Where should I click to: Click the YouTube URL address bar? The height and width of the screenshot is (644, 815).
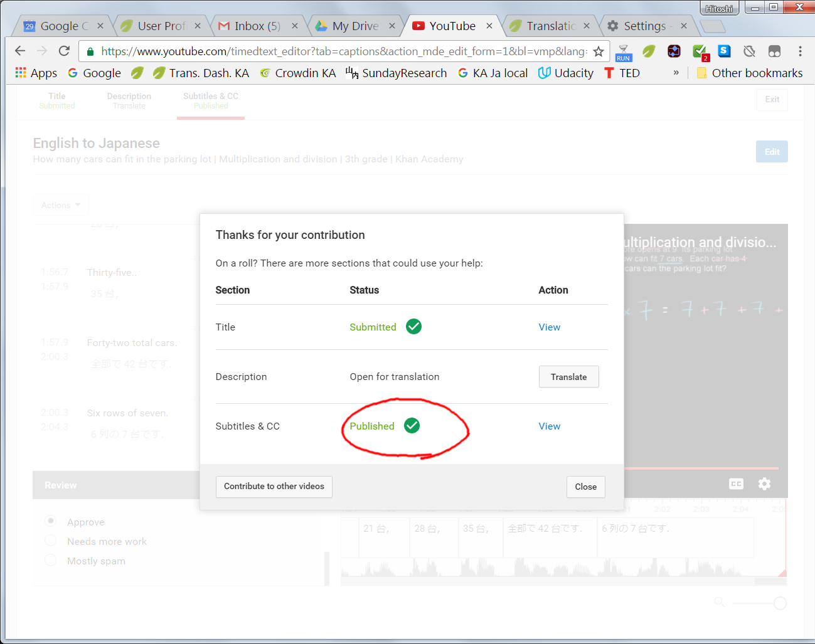pyautogui.click(x=344, y=51)
